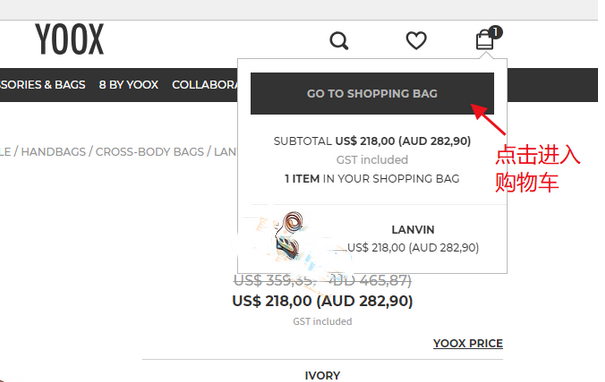Click the search magnifier icon
605x382 pixels.
[339, 41]
